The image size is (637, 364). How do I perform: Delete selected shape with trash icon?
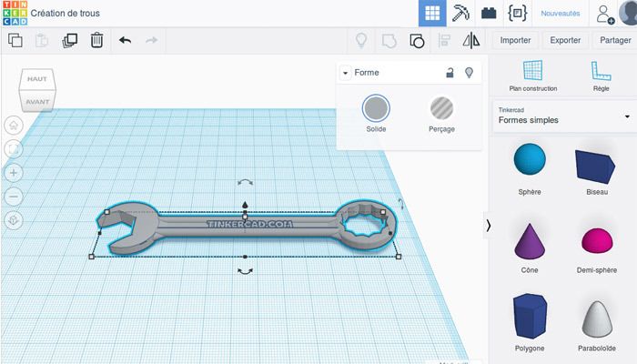(x=96, y=40)
